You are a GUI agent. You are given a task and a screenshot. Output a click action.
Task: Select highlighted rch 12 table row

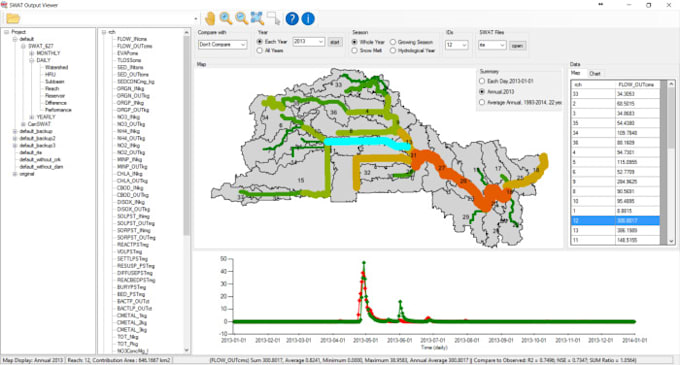615,221
